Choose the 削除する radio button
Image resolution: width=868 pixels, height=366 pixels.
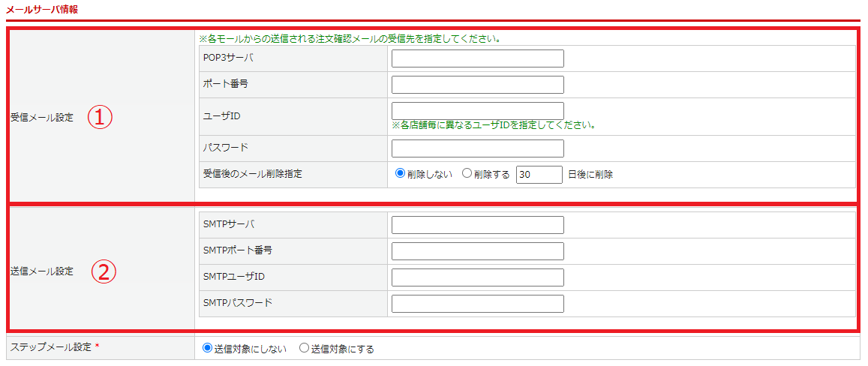pos(467,174)
